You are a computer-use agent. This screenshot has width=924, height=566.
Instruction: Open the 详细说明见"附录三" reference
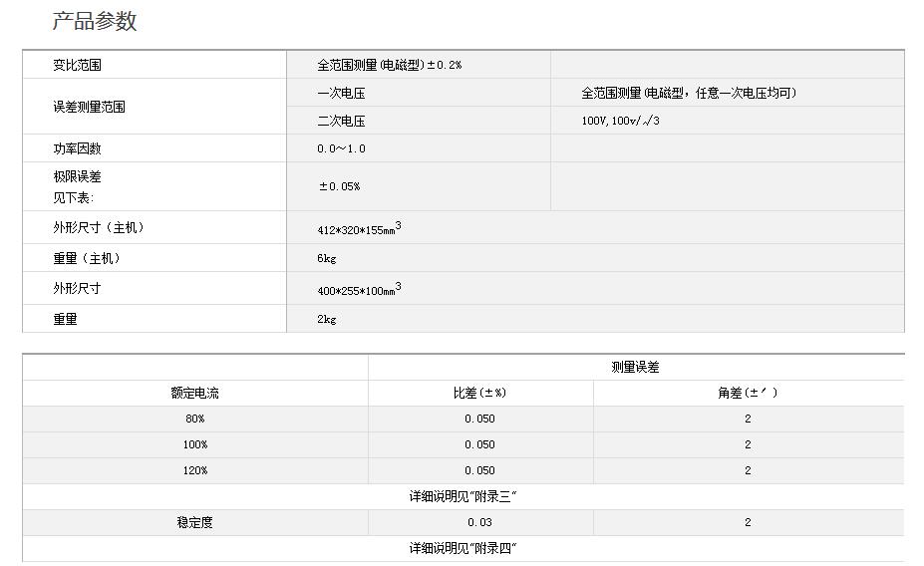(x=462, y=496)
